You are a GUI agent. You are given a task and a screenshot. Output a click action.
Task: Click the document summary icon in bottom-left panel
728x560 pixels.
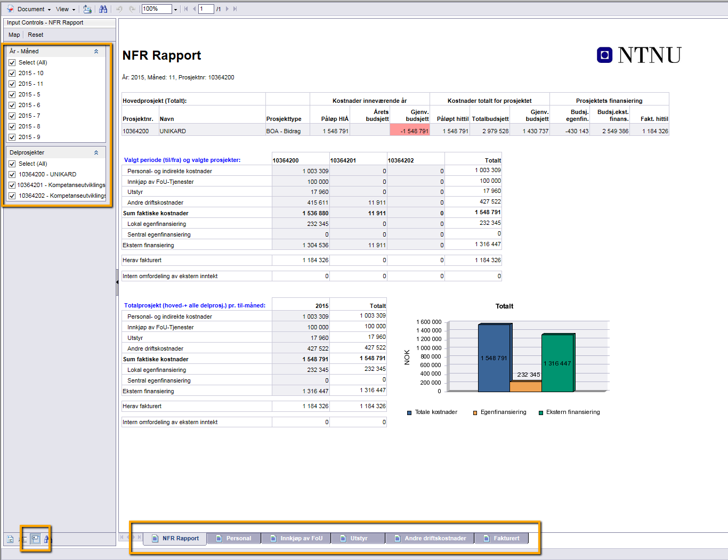[x=10, y=539]
